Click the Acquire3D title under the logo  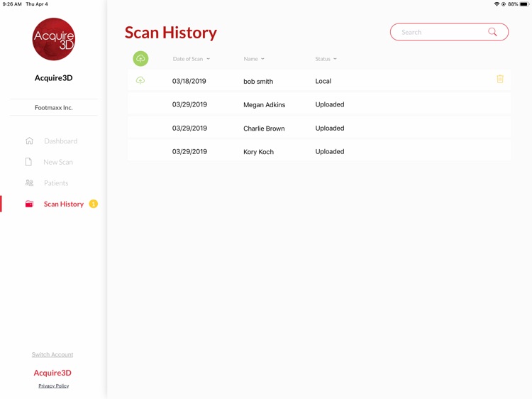pos(54,78)
